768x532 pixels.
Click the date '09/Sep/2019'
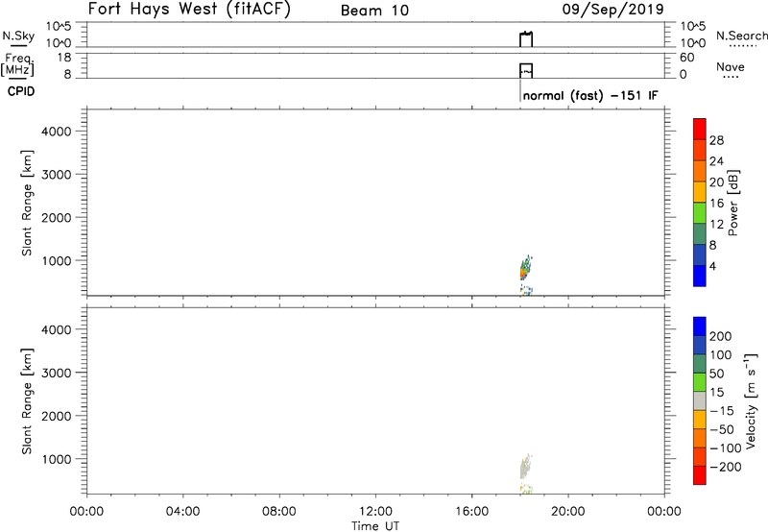coord(612,9)
